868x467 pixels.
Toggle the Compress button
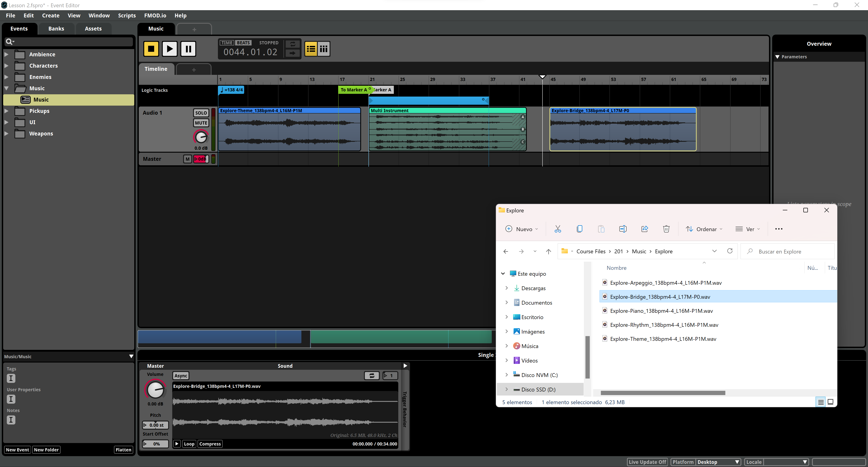(x=210, y=444)
